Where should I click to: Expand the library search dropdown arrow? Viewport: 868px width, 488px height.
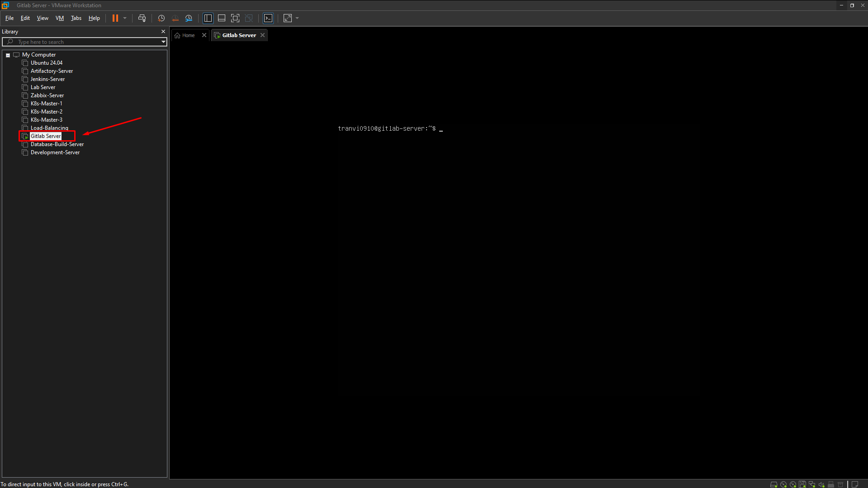click(163, 42)
